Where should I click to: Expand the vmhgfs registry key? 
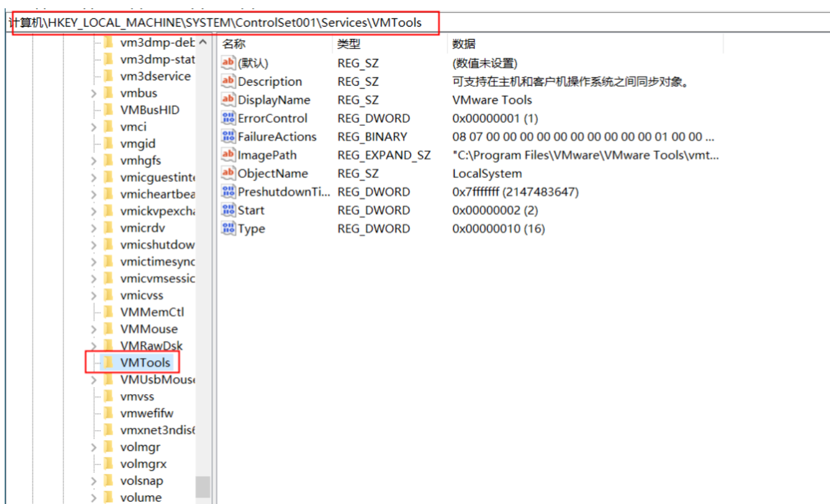pos(93,161)
